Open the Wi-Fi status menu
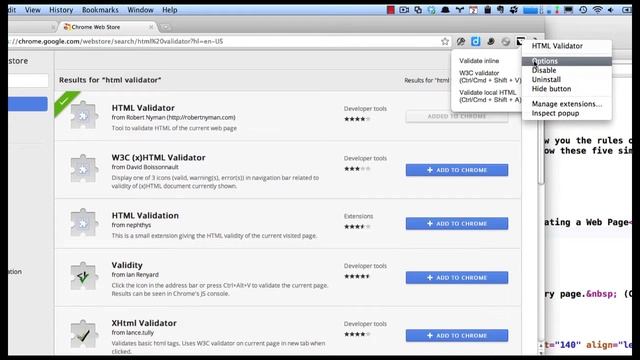 597,10
